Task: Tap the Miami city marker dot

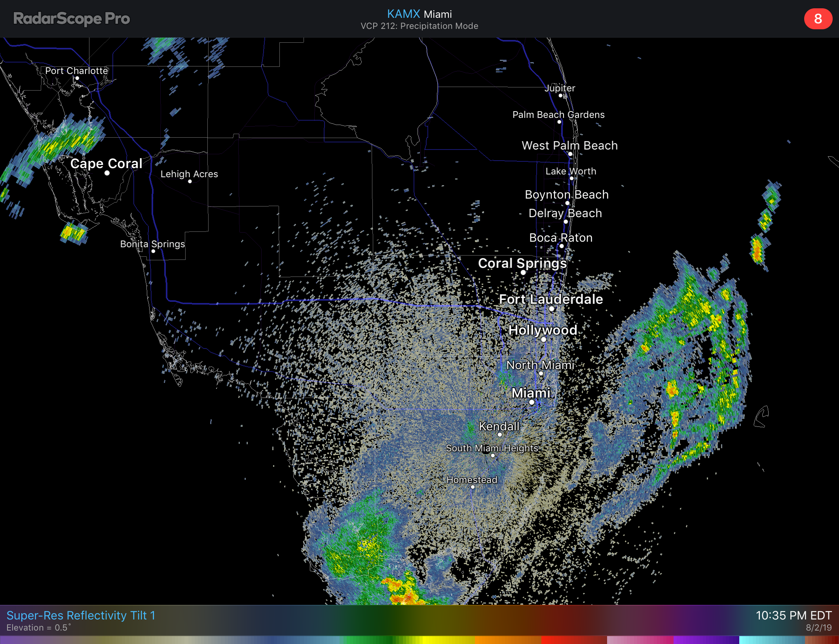Action: pos(531,402)
